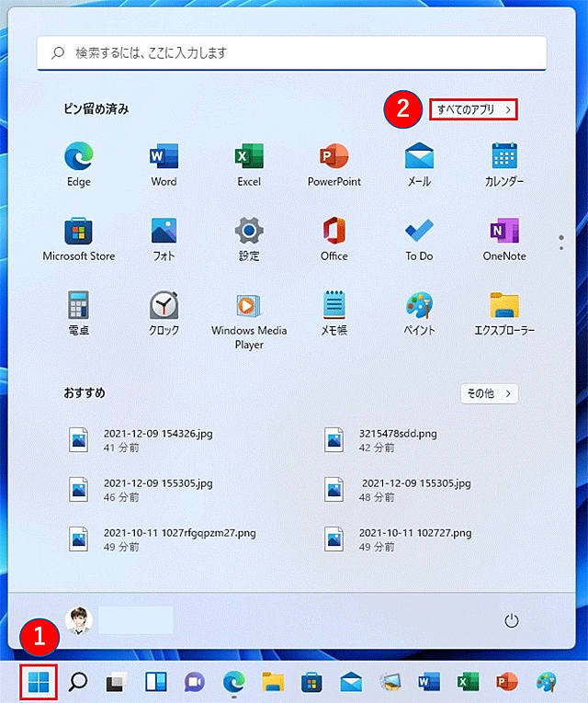This screenshot has height=703, width=588.
Task: Open 設定 gear app
Action: click(249, 239)
